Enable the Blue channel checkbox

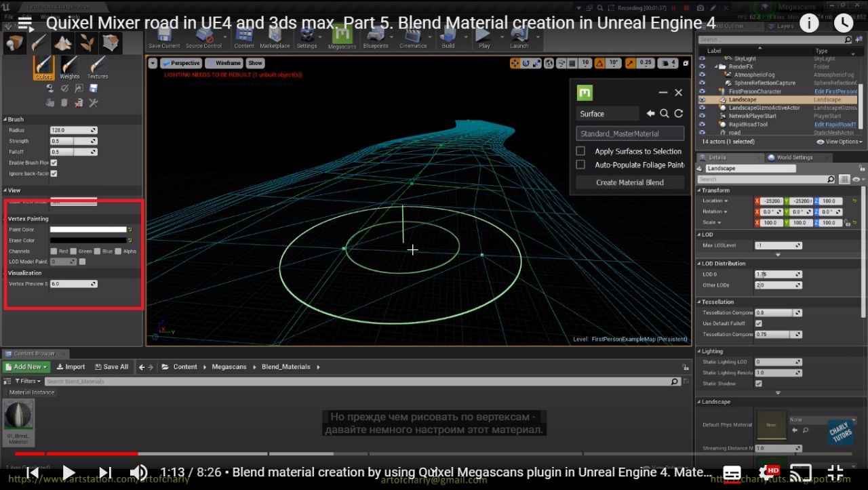97,251
